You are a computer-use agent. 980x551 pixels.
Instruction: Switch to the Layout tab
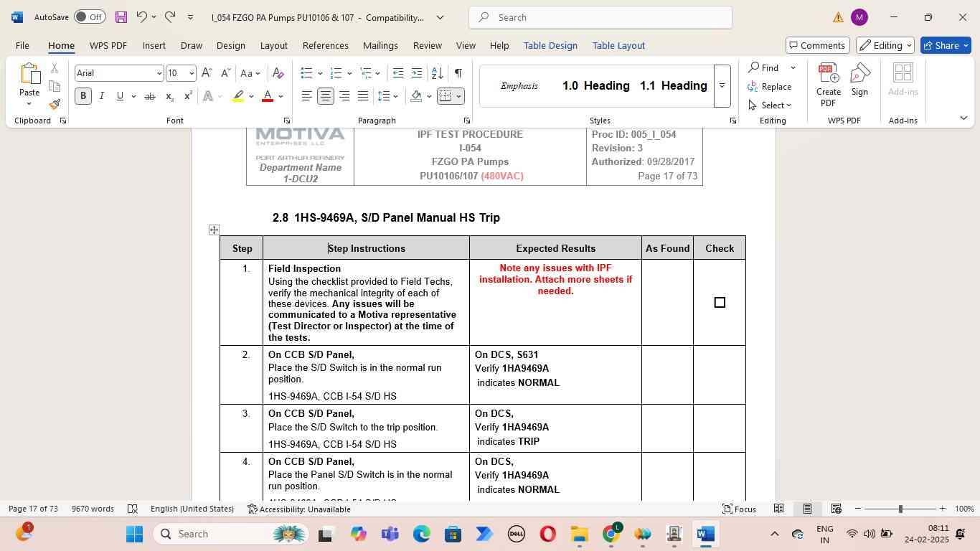(273, 45)
